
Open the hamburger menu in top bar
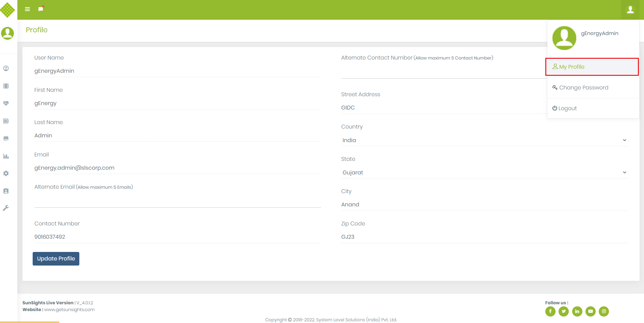(x=28, y=9)
